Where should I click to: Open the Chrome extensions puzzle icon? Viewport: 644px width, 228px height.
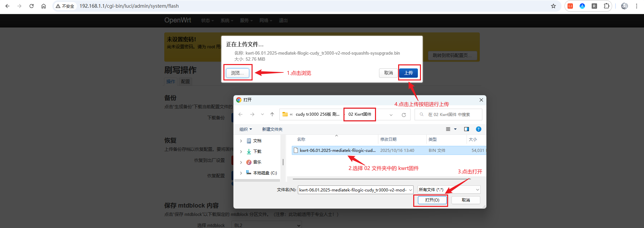(x=606, y=6)
